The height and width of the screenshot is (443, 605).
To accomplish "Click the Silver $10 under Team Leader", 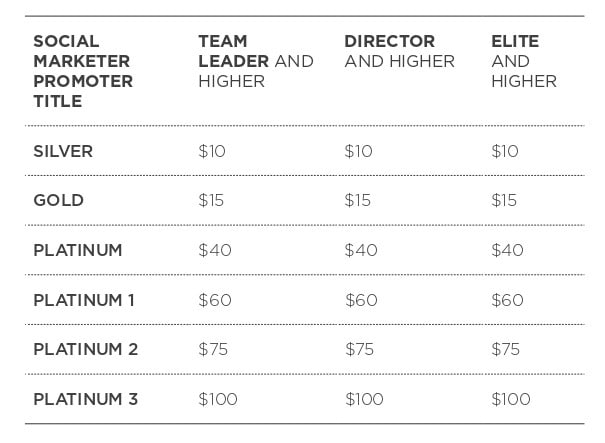I will (x=213, y=151).
